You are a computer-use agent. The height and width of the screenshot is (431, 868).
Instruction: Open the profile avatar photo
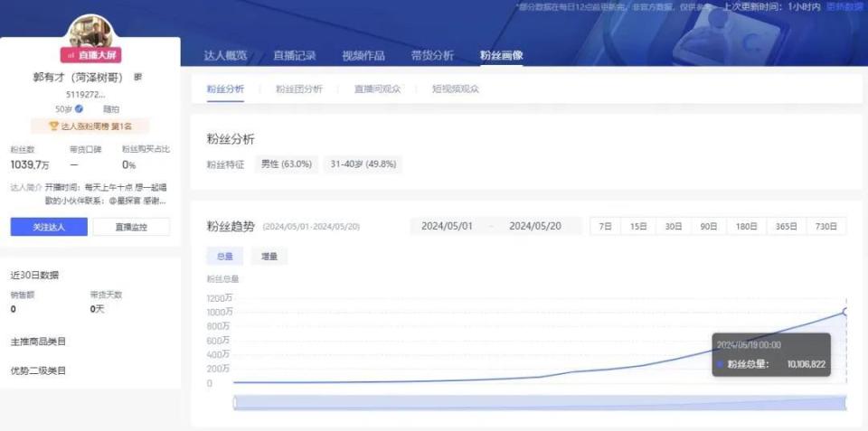[x=90, y=33]
